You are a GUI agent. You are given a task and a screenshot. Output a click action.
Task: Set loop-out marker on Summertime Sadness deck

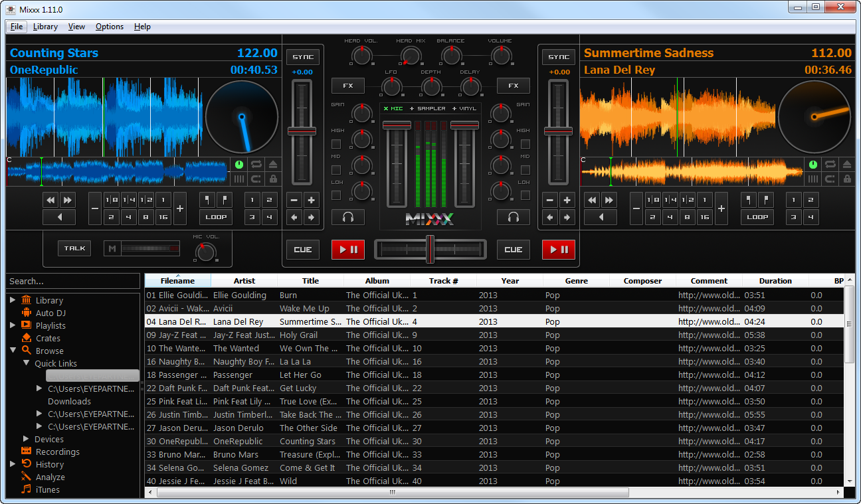tap(765, 200)
